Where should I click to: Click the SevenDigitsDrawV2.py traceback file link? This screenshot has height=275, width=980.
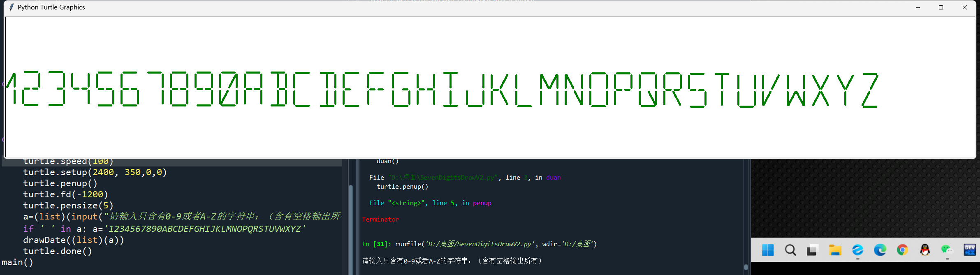click(x=443, y=178)
